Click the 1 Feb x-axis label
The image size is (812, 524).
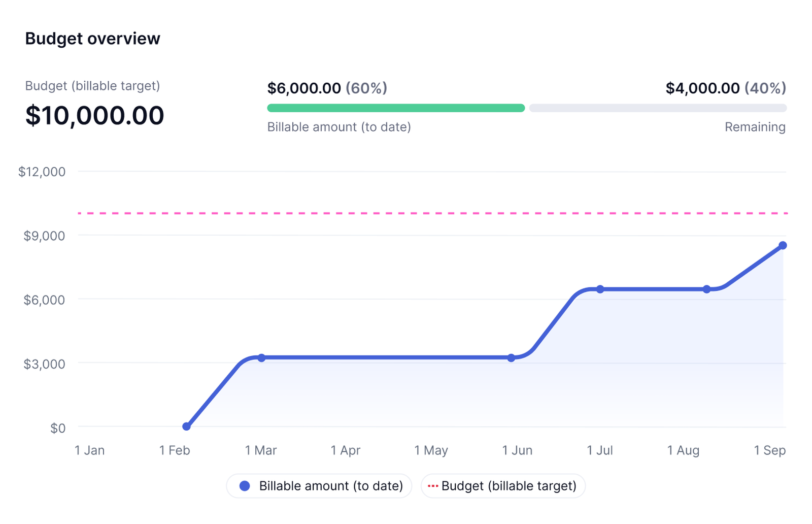click(175, 450)
